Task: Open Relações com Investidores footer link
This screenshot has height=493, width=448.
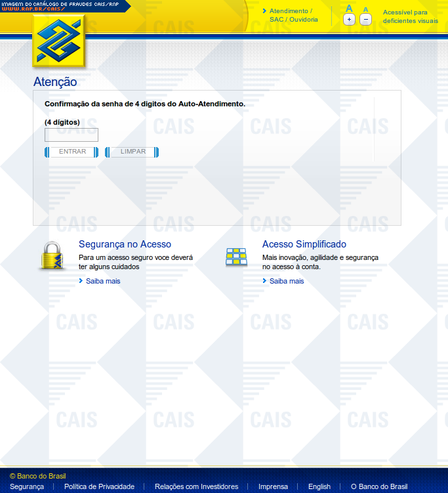Action: 196,486
